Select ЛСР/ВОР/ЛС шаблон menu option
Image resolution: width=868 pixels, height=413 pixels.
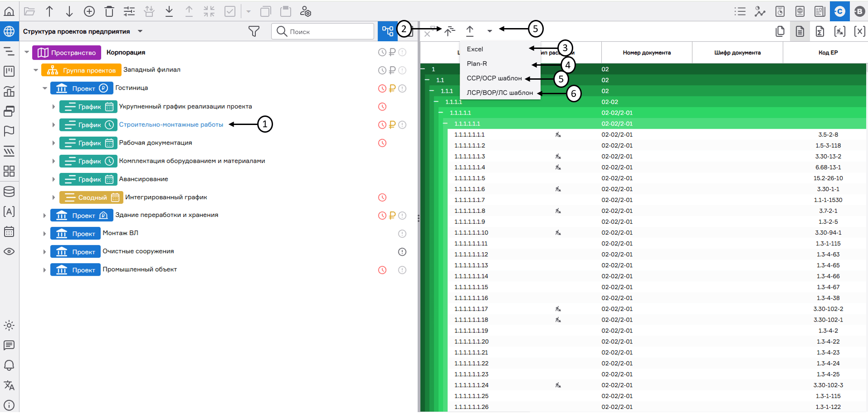(499, 93)
